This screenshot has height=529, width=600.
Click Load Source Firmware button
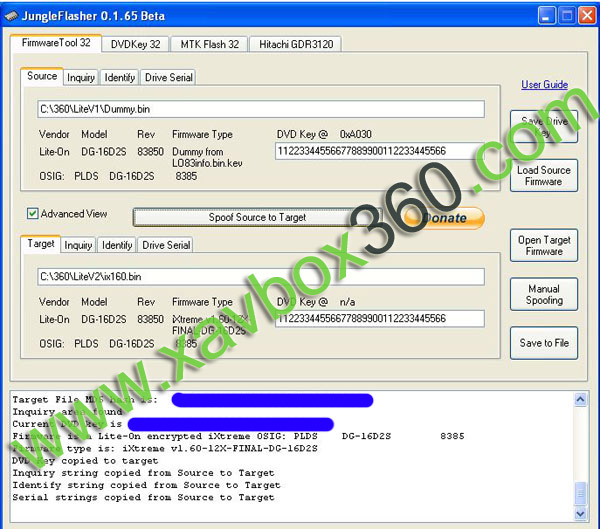(544, 176)
